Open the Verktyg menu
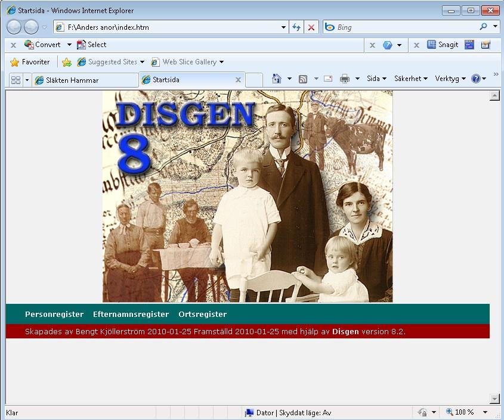Screen dimensions: 504x420 [450, 79]
